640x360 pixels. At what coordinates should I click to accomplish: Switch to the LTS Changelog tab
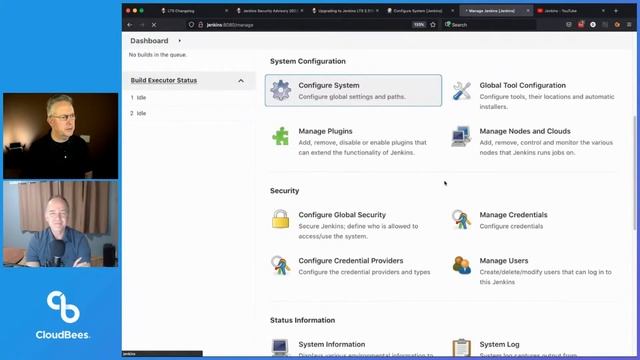pos(195,11)
